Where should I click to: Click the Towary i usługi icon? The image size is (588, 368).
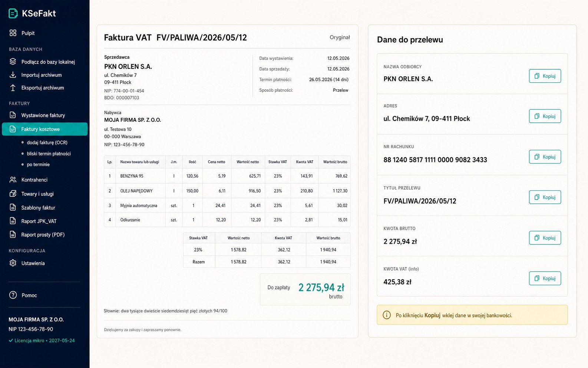point(13,194)
